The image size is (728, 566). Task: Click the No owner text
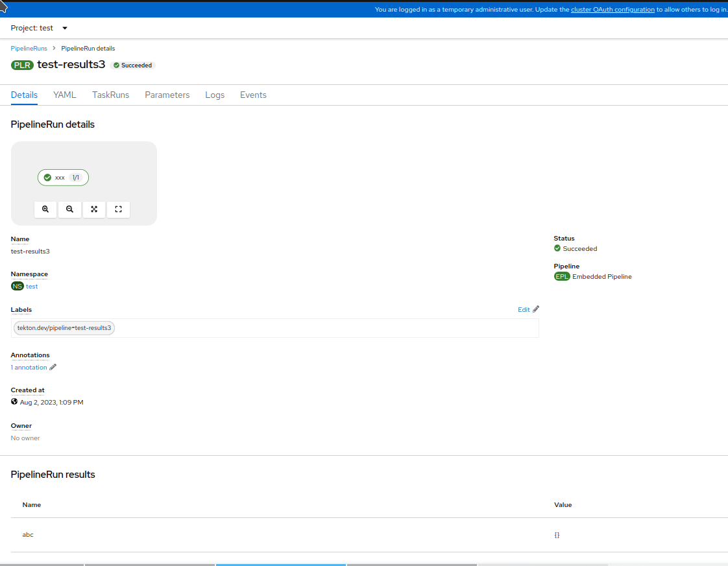point(25,438)
